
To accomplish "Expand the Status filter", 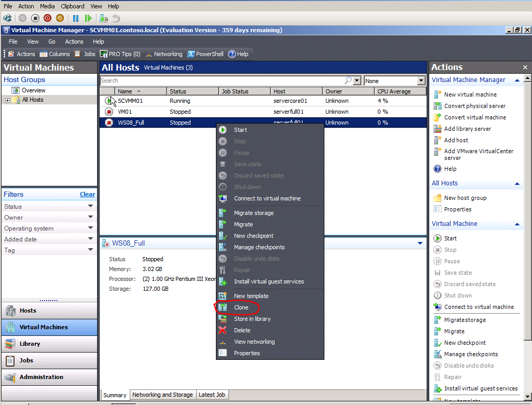I will click(x=90, y=206).
